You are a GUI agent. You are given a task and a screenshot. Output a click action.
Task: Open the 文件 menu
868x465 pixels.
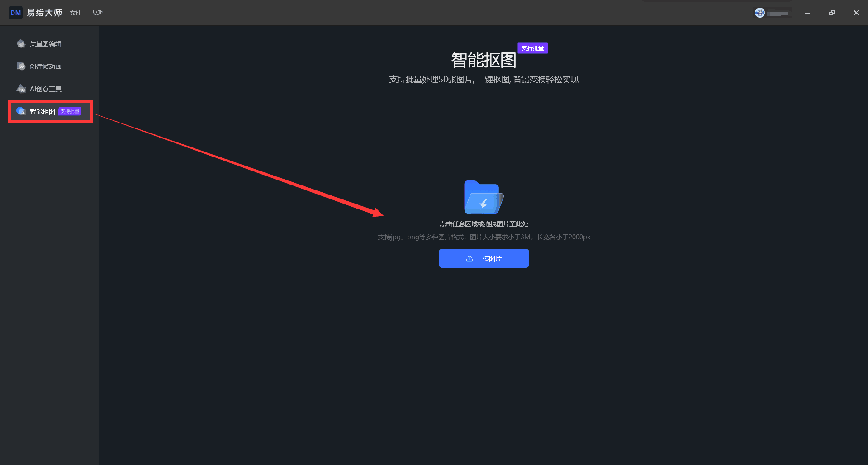76,13
